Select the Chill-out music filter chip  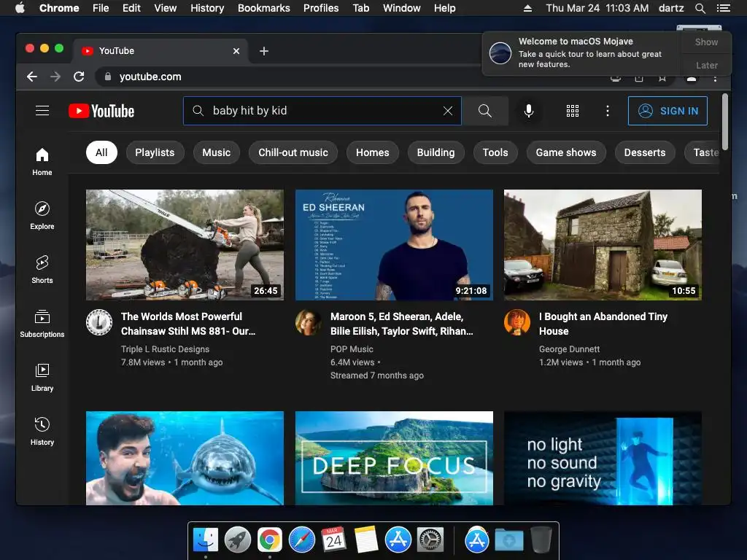[293, 153]
